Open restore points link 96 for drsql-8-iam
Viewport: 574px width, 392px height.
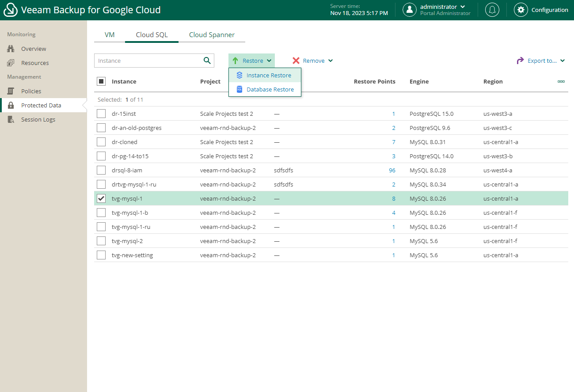click(x=392, y=170)
